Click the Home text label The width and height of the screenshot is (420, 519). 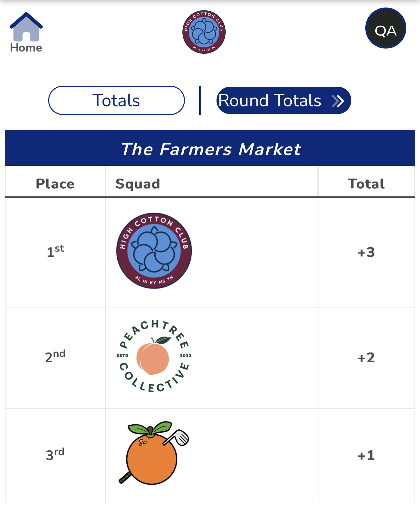click(26, 48)
